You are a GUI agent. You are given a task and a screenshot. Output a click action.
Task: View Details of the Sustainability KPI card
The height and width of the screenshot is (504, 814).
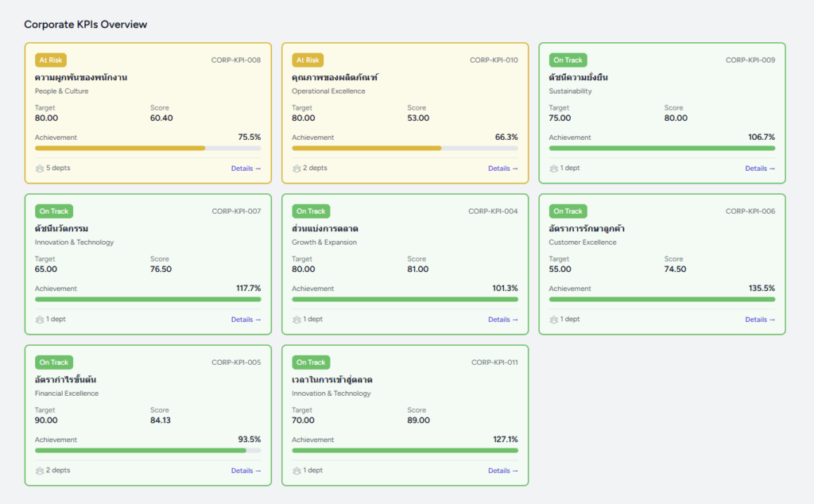pyautogui.click(x=759, y=169)
